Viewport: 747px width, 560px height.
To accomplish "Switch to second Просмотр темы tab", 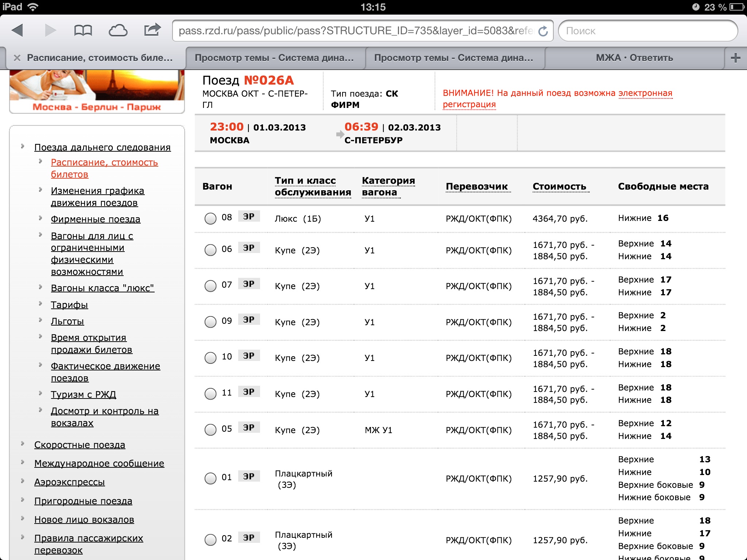I will 453,58.
